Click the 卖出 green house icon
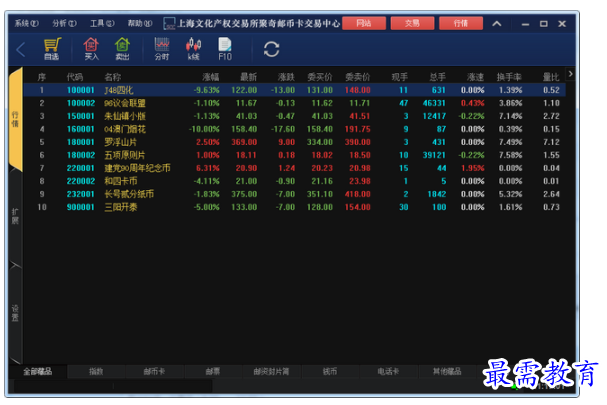607x405 pixels. coord(122,49)
